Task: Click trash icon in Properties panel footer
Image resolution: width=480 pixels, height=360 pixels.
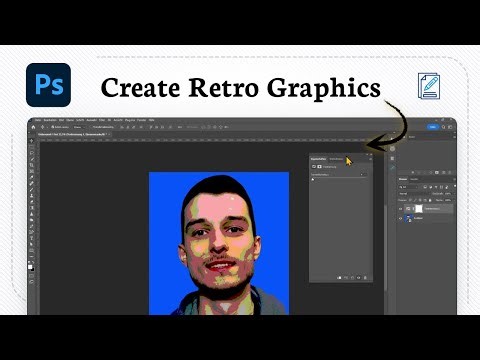Action: click(x=365, y=277)
